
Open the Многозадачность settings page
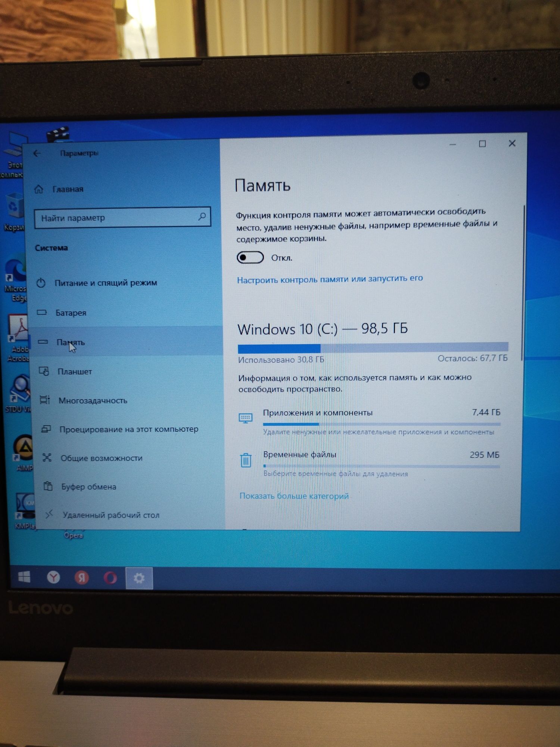tap(93, 400)
